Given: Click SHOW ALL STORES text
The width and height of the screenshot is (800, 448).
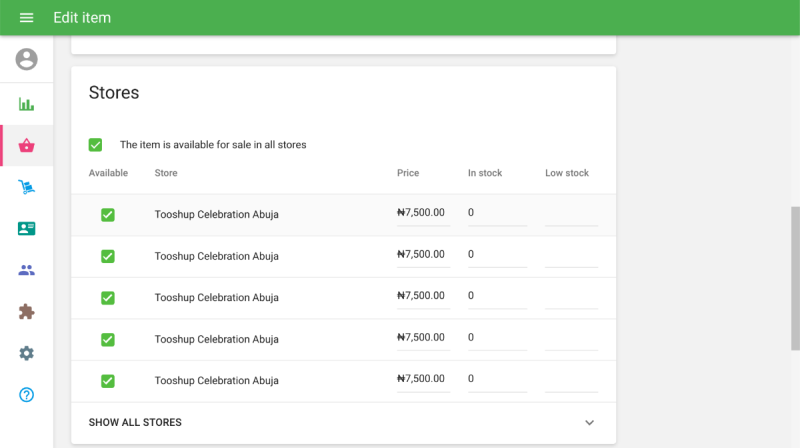Looking at the screenshot, I should (135, 423).
